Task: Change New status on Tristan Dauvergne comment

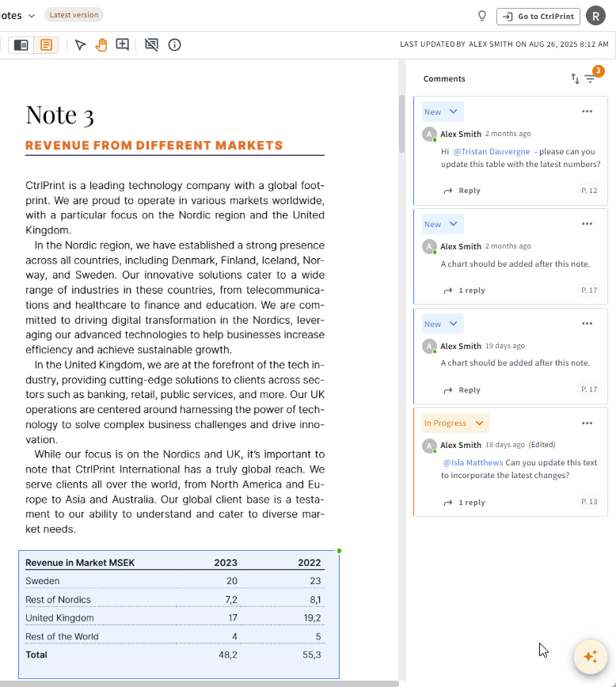Action: click(x=443, y=112)
